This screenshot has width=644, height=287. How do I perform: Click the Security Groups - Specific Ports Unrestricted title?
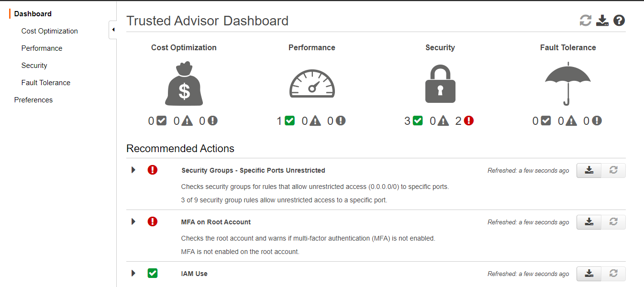point(253,170)
